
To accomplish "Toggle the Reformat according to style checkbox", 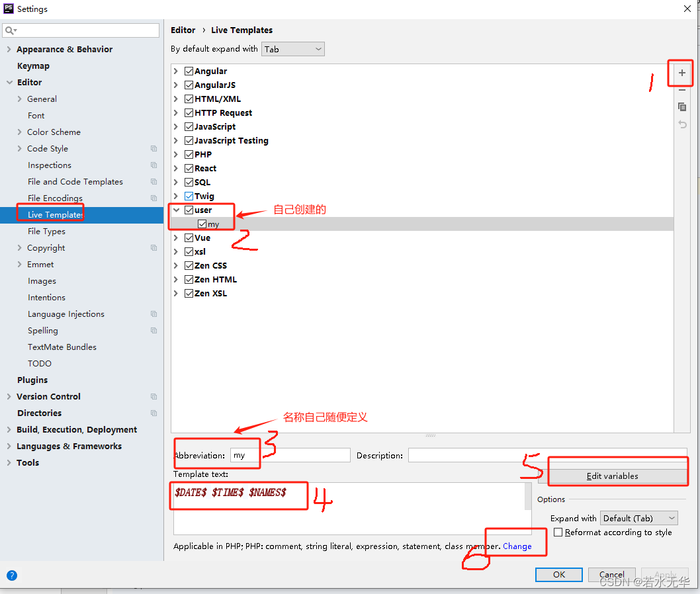I will (558, 532).
